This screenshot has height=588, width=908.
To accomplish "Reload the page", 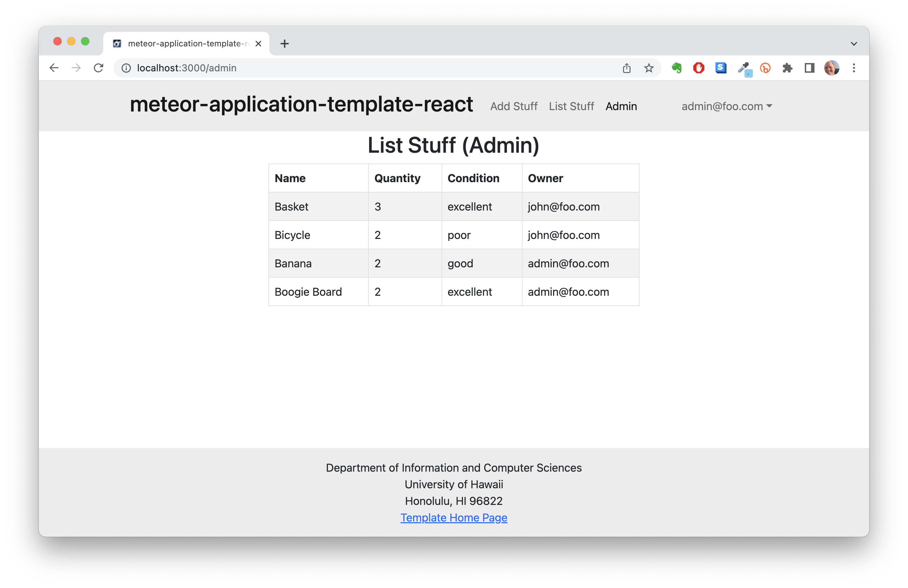I will [x=98, y=68].
